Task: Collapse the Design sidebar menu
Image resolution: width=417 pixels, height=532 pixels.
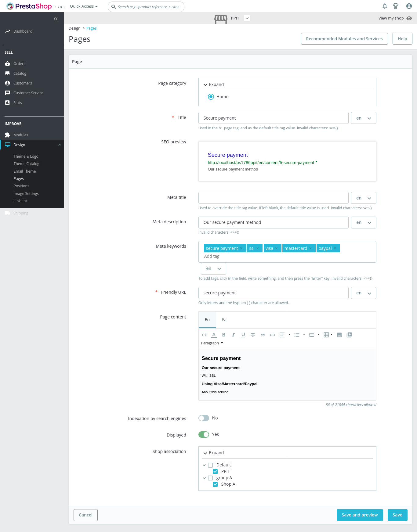Action: click(x=60, y=145)
